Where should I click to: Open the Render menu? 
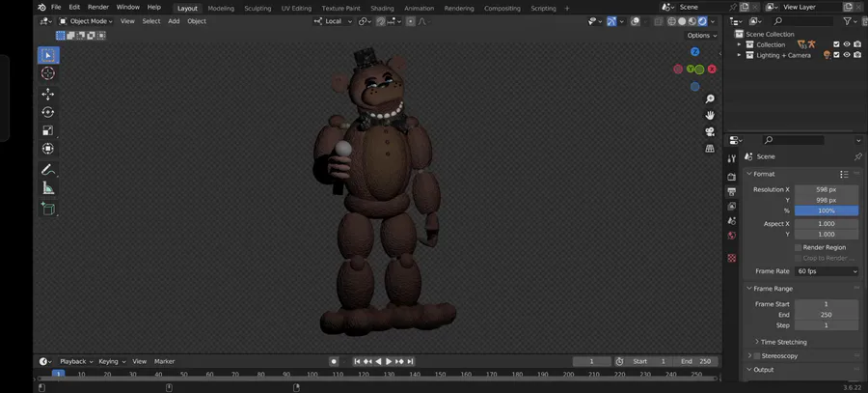pyautogui.click(x=98, y=7)
